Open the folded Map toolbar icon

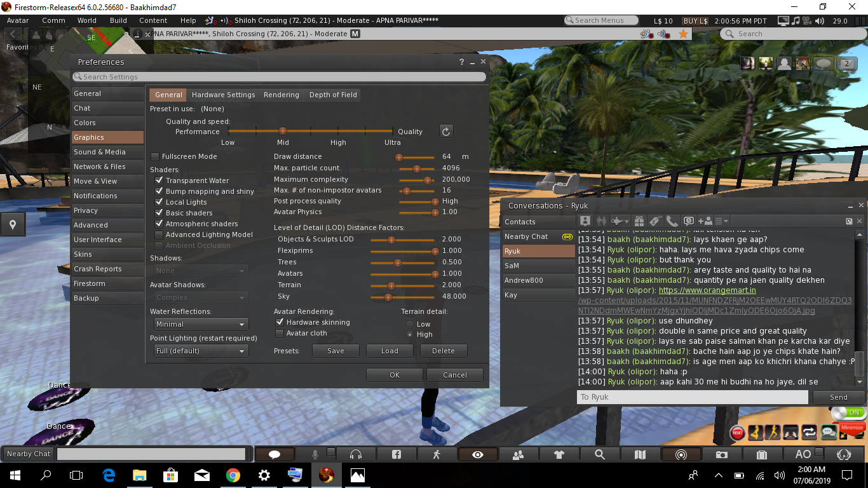641,454
